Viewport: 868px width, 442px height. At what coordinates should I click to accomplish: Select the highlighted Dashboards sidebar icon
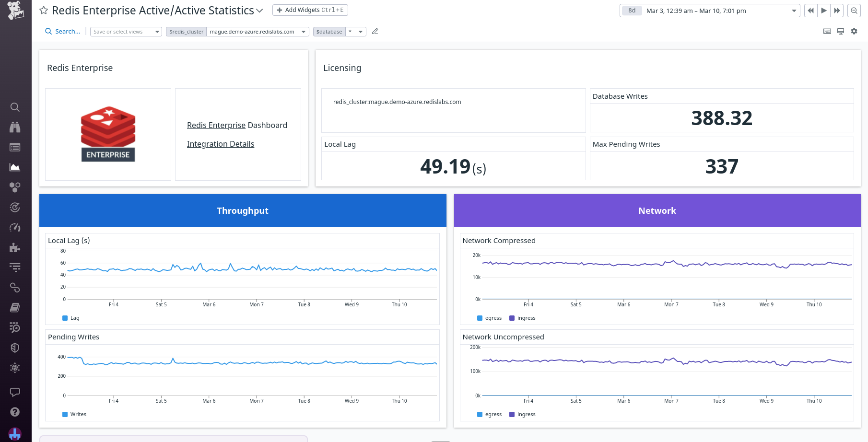pos(15,167)
